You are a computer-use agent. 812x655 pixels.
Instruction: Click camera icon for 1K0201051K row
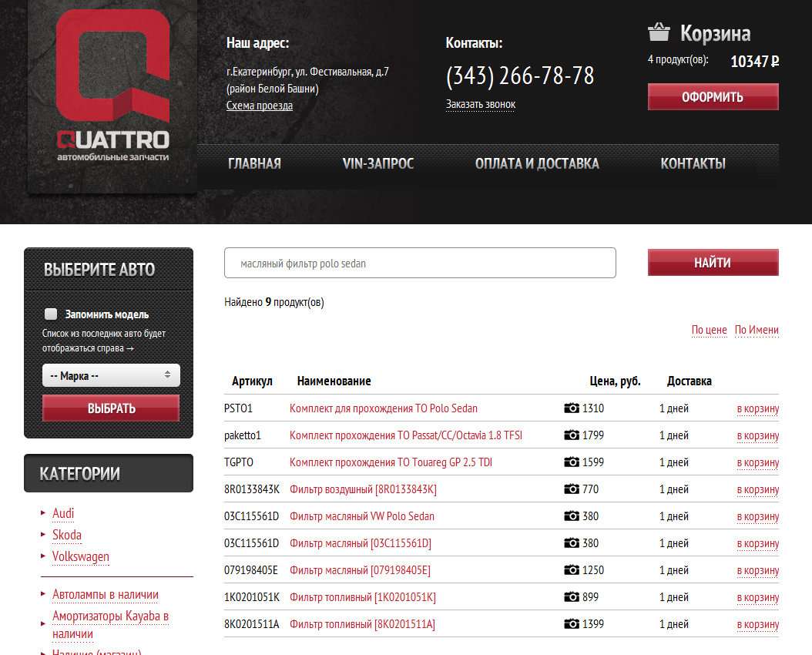[x=572, y=596]
